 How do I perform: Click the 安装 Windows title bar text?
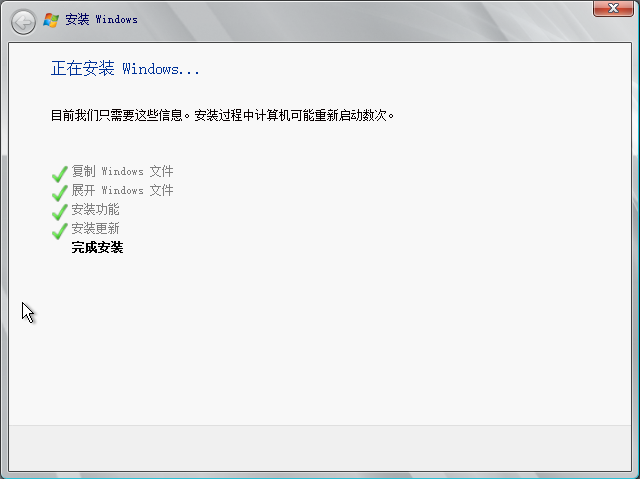(x=101, y=19)
